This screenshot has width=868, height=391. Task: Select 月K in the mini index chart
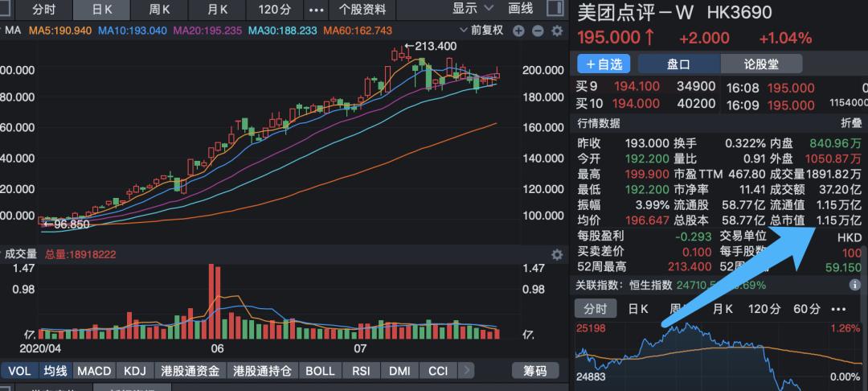(723, 309)
